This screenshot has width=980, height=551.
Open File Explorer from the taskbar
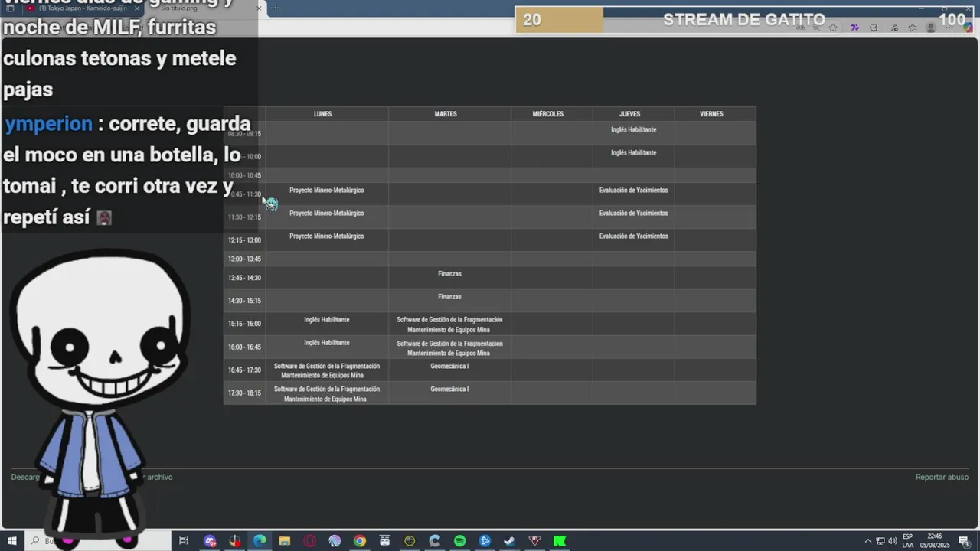tap(285, 541)
